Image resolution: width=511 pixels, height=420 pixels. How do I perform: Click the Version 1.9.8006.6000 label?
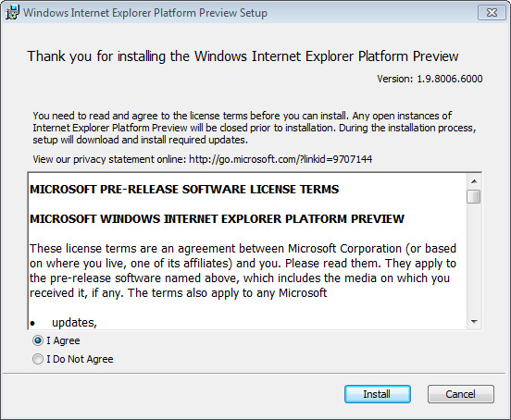click(x=430, y=79)
